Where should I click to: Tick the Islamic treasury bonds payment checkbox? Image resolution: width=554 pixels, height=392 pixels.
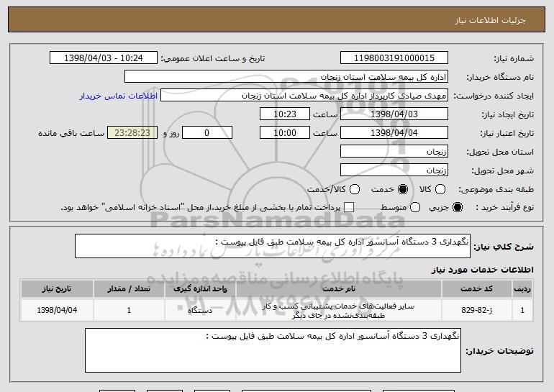coord(349,208)
